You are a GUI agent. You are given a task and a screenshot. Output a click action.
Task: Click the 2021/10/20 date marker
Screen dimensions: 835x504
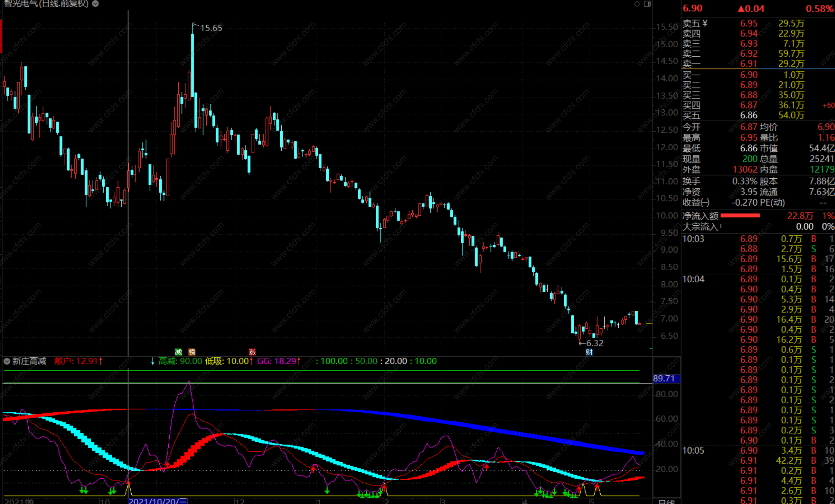coord(157,501)
